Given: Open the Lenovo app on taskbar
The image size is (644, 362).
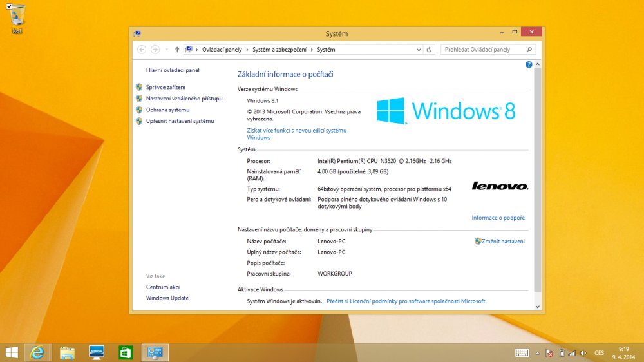Looking at the screenshot, I should point(97,352).
